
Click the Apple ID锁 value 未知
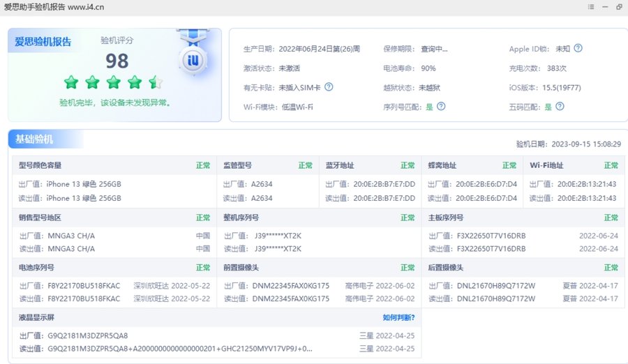point(562,49)
